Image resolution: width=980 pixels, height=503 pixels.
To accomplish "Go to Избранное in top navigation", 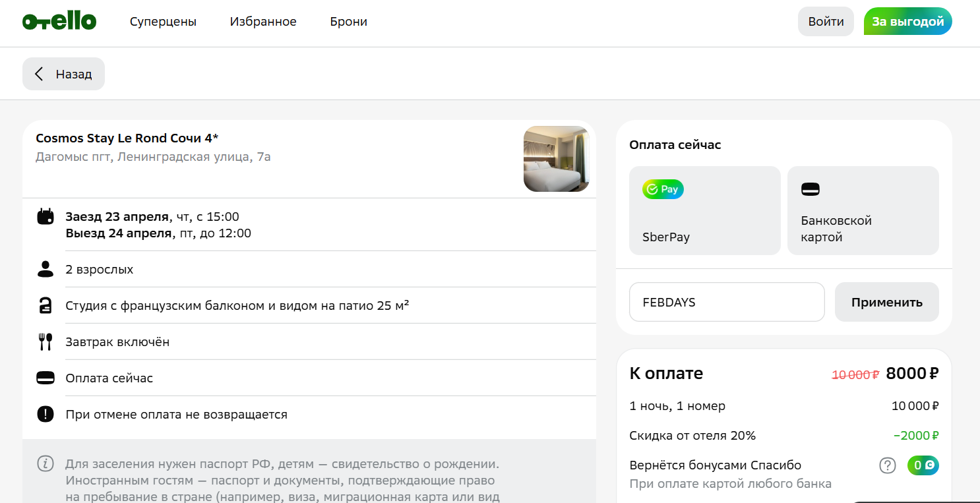I will pos(263,22).
